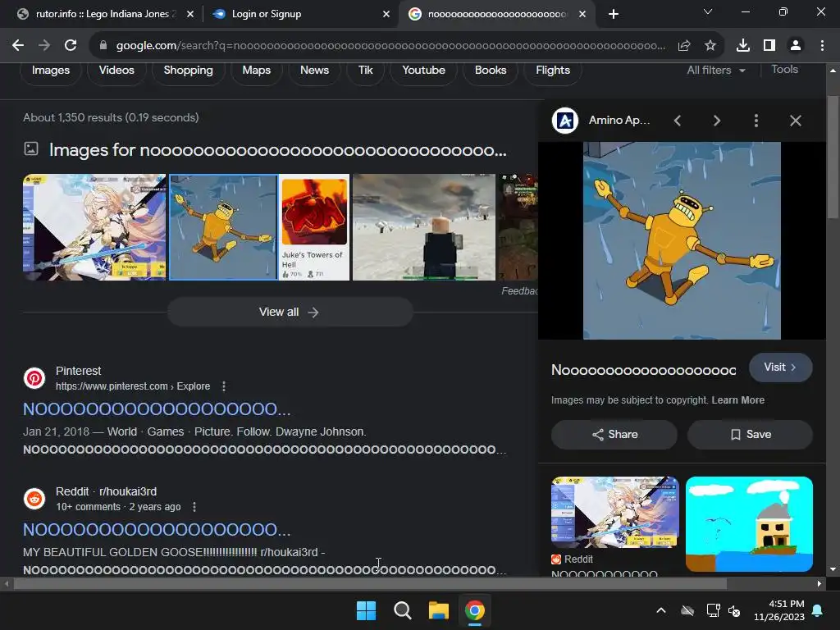The width and height of the screenshot is (840, 630).
Task: Select the Youtube search filter chip
Action: tap(424, 71)
